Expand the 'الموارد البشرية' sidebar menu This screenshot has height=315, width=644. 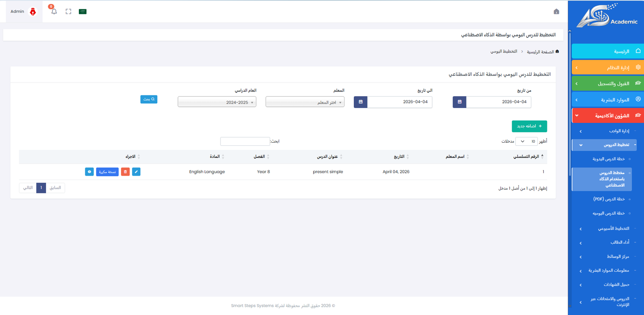(x=608, y=99)
